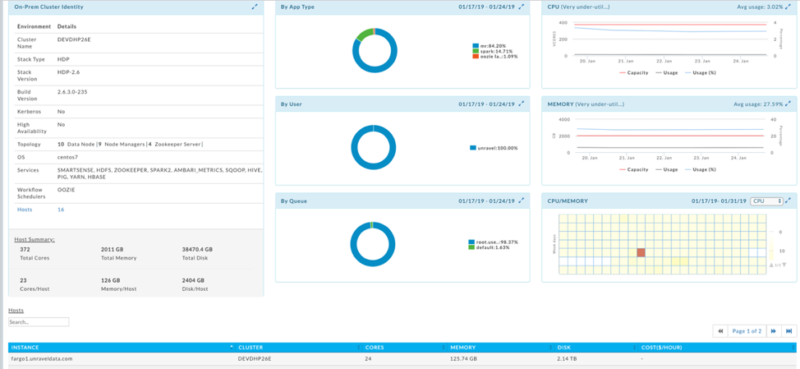Viewport: 800px width, 369px height.
Task: Click the hosts count 16 link
Action: tap(61, 209)
